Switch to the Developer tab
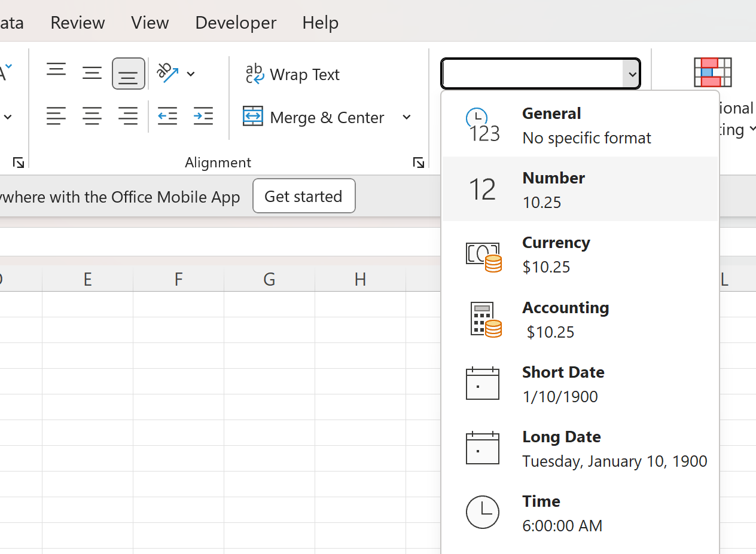 click(x=236, y=23)
